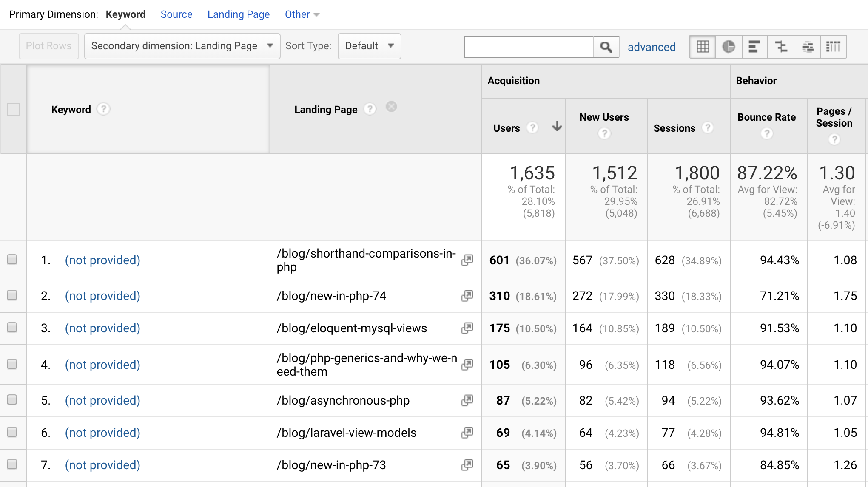Click the advanced filter link
Viewport: 868px width, 487px height.
pos(651,47)
